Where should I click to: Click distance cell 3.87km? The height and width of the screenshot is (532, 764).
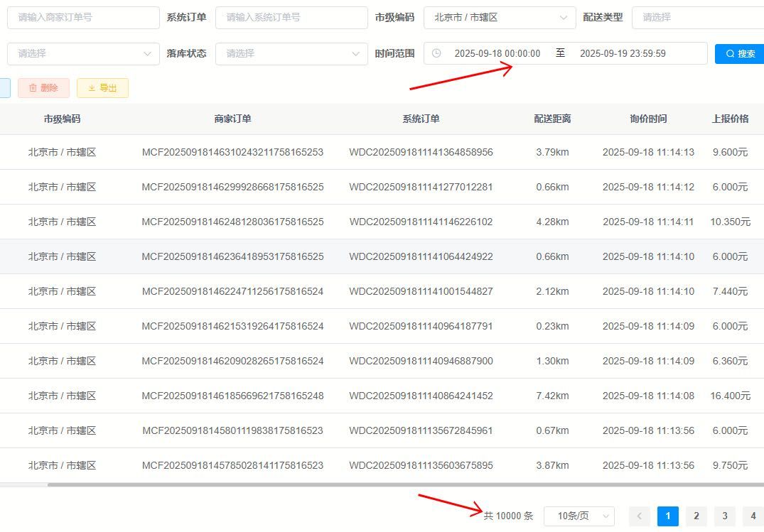tap(552, 466)
